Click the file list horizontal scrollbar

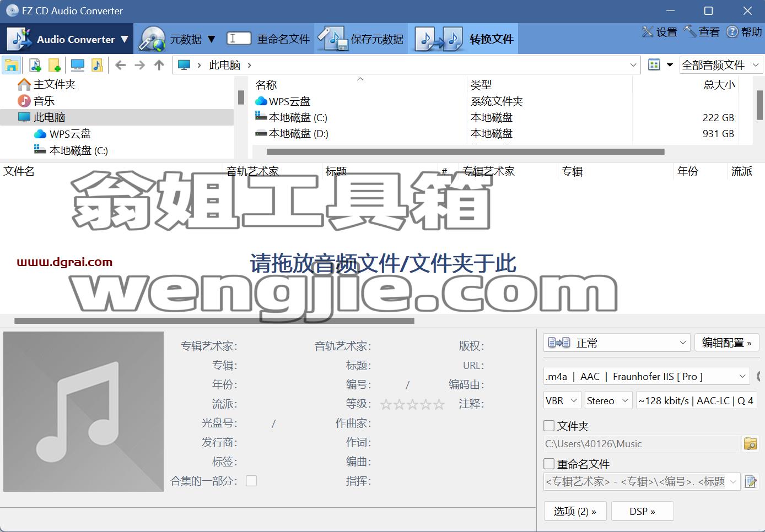(465, 151)
